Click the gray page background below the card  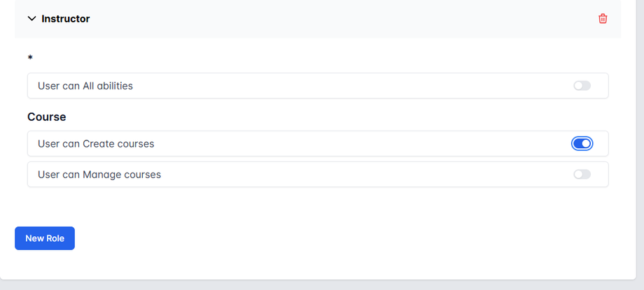[x=322, y=285]
